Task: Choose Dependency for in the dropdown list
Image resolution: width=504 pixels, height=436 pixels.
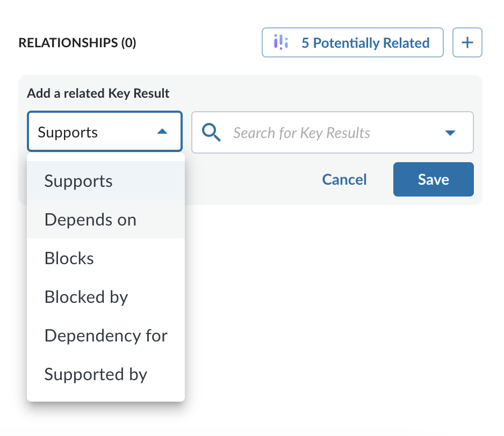Action: point(106,336)
